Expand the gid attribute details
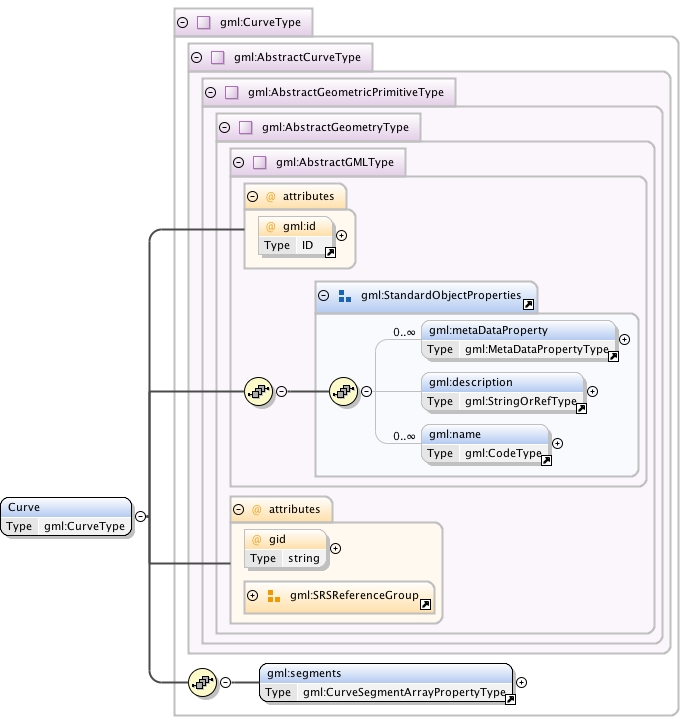The height and width of the screenshot is (717, 680). [x=336, y=549]
